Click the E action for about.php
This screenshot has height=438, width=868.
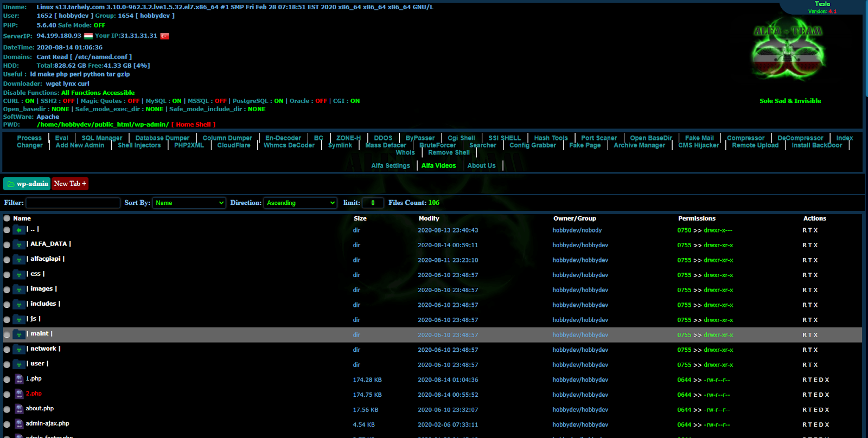pos(816,410)
